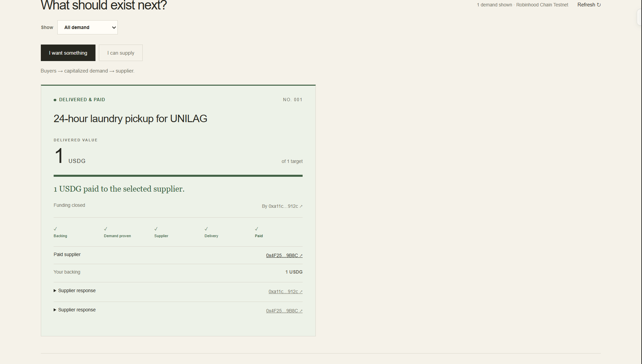Screen dimensions: 642x364
Task: Click the 'NO. 001' demand number
Action: tap(293, 100)
